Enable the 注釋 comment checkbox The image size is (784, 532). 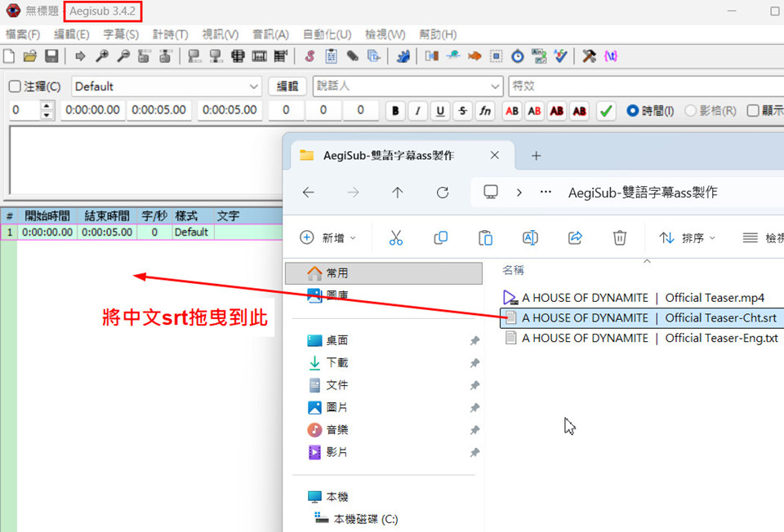16,86
